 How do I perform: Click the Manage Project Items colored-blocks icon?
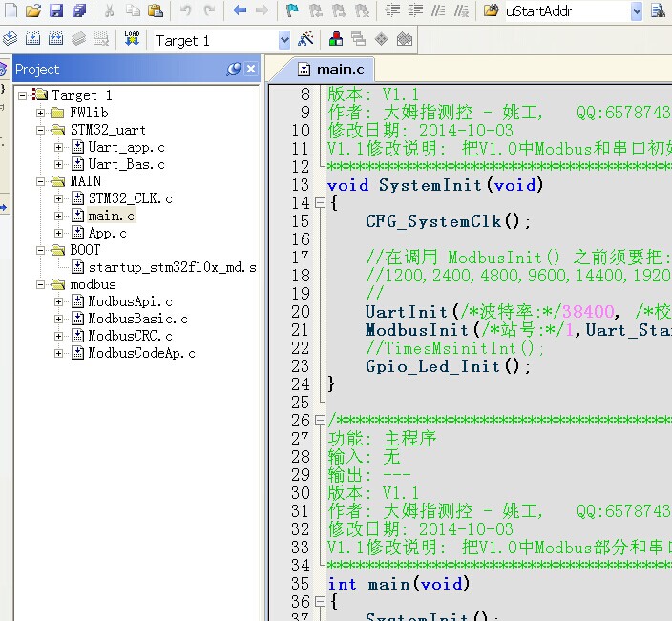pos(336,40)
